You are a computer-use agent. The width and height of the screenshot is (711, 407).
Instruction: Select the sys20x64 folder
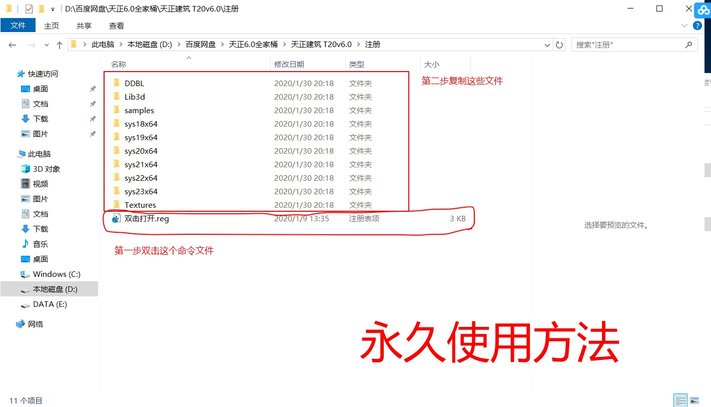tap(141, 151)
